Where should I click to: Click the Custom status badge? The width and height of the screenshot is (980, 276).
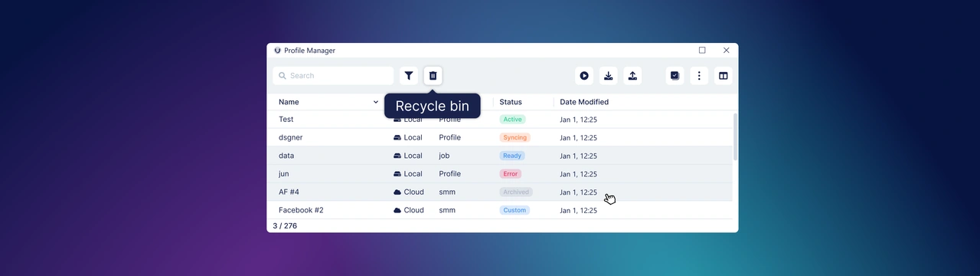514,210
